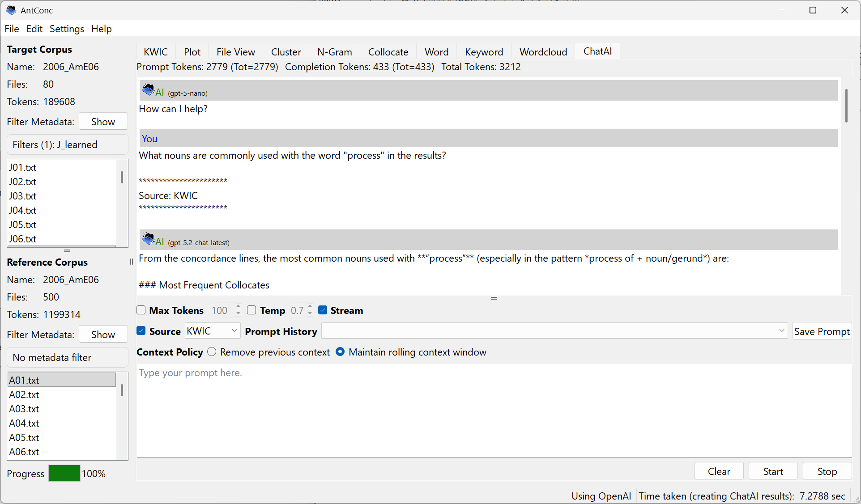Open the File menu
The width and height of the screenshot is (861, 504).
coord(12,29)
